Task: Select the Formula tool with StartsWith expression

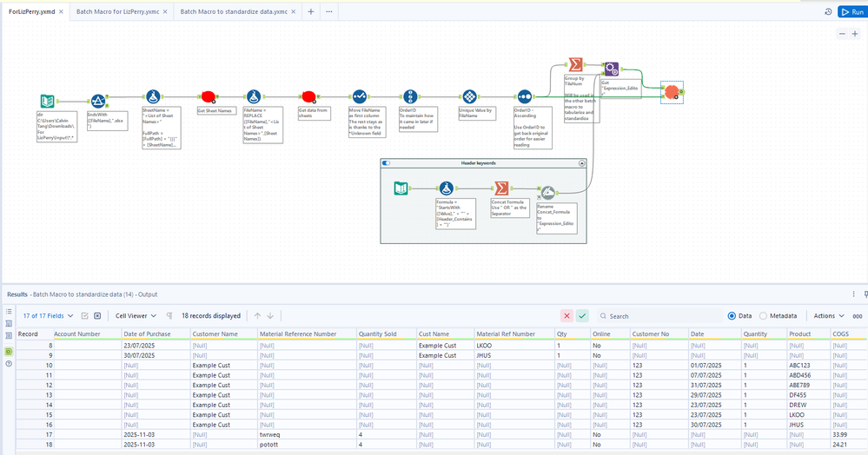Action: pos(447,188)
